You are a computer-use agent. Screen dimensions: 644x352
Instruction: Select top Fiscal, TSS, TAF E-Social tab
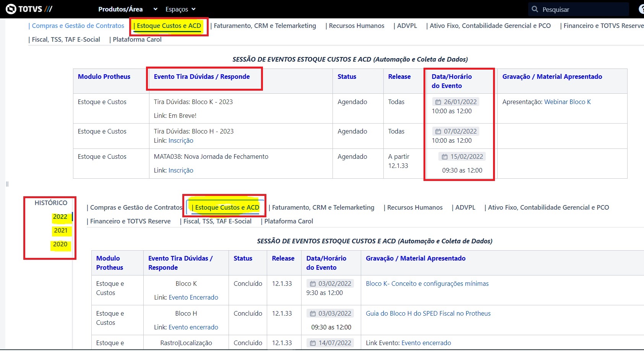pyautogui.click(x=64, y=39)
